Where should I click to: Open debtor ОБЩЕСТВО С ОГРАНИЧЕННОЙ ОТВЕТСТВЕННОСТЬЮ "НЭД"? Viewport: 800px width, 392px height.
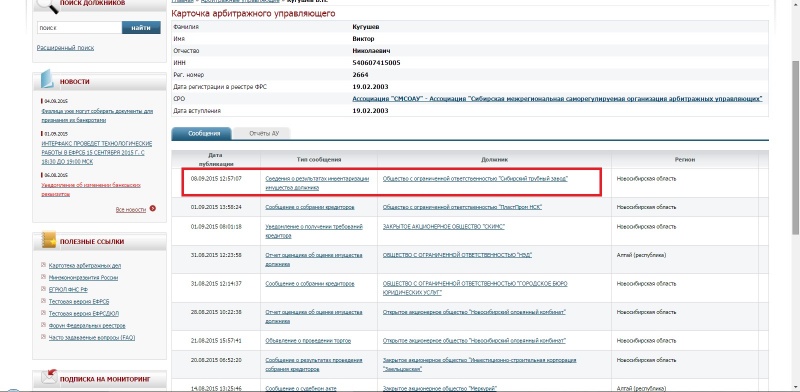tap(457, 255)
